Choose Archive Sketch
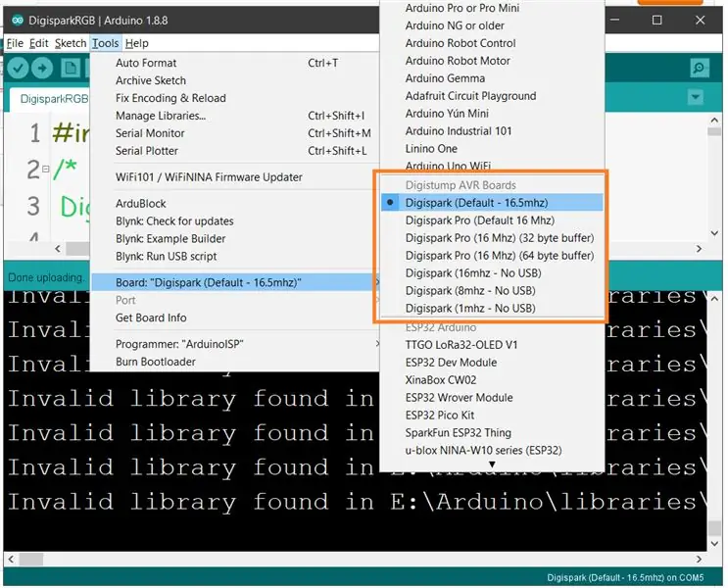The image size is (728, 588). click(x=235, y=80)
